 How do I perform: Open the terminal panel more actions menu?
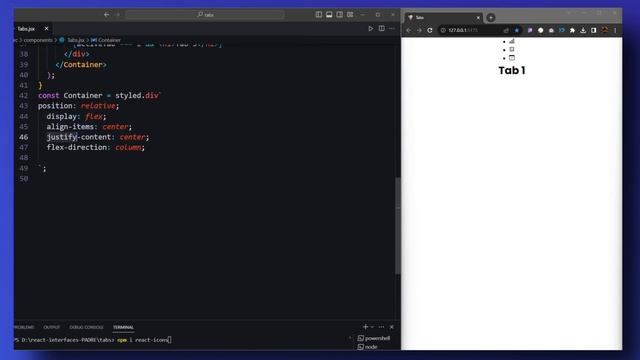point(381,327)
